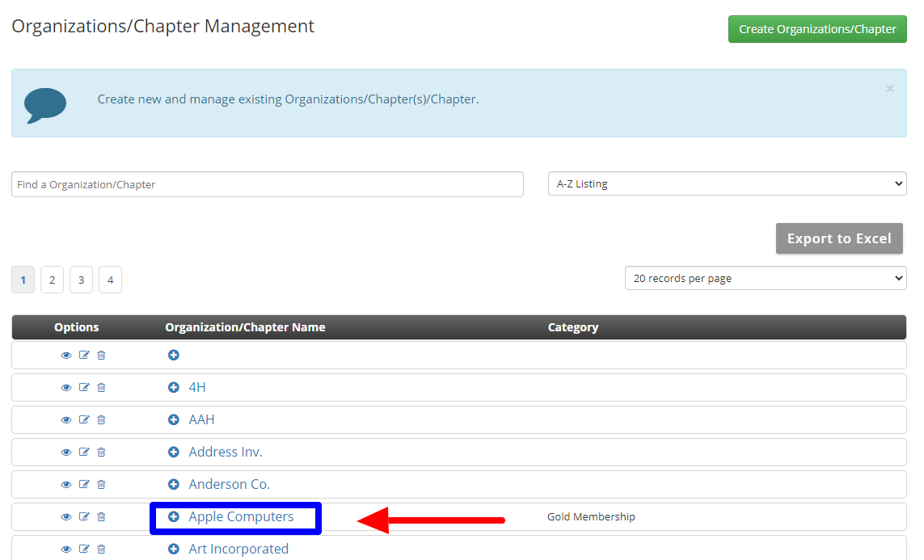Expand the Anderson Co. row plus icon
Image resolution: width=924 pixels, height=560 pixels.
pos(173,485)
